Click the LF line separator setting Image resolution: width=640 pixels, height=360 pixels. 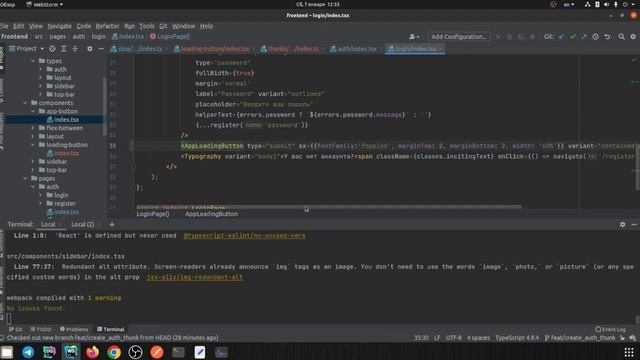click(x=437, y=338)
